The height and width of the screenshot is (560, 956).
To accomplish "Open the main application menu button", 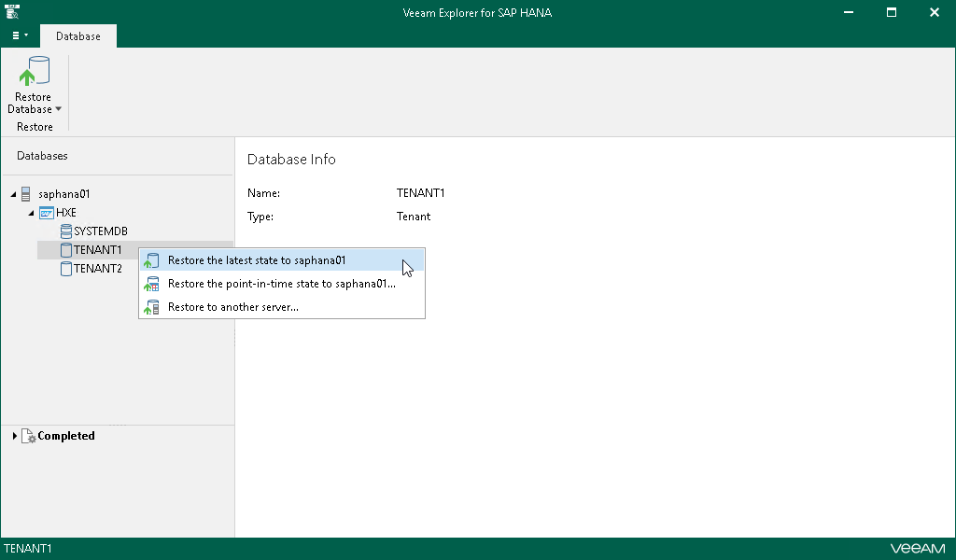I will 20,35.
